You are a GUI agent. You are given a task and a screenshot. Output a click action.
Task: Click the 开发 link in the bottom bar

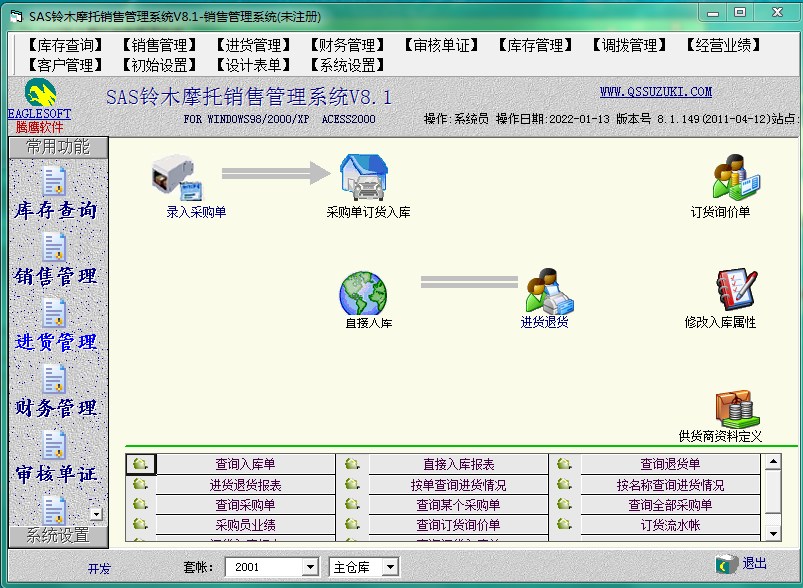[99, 568]
